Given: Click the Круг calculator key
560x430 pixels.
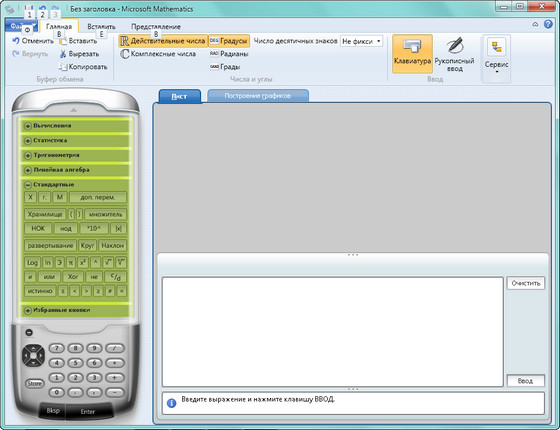Looking at the screenshot, I should tap(87, 246).
